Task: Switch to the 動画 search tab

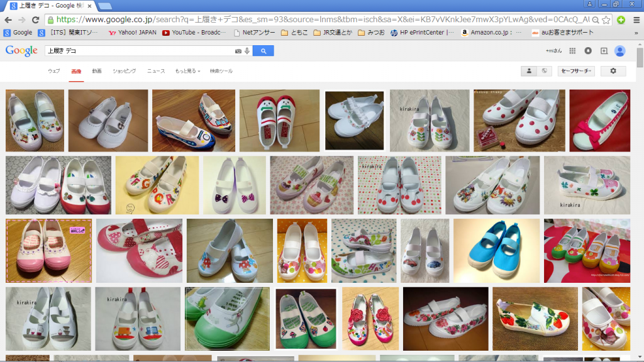Action: [97, 71]
